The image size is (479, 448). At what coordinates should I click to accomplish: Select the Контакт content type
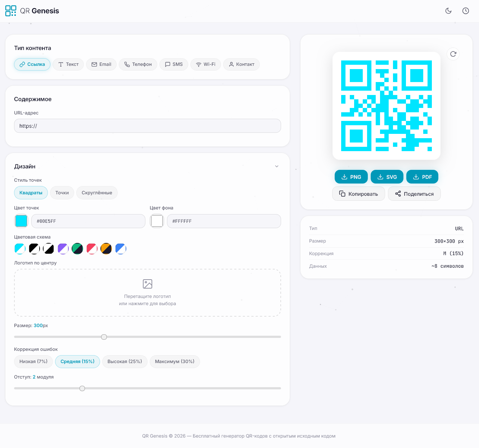click(x=241, y=64)
